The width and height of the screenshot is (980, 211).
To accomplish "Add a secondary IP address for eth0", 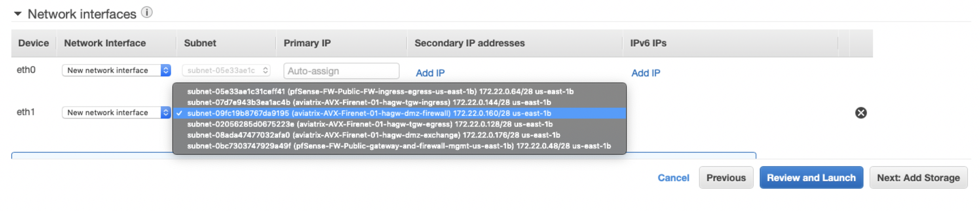I will [430, 73].
